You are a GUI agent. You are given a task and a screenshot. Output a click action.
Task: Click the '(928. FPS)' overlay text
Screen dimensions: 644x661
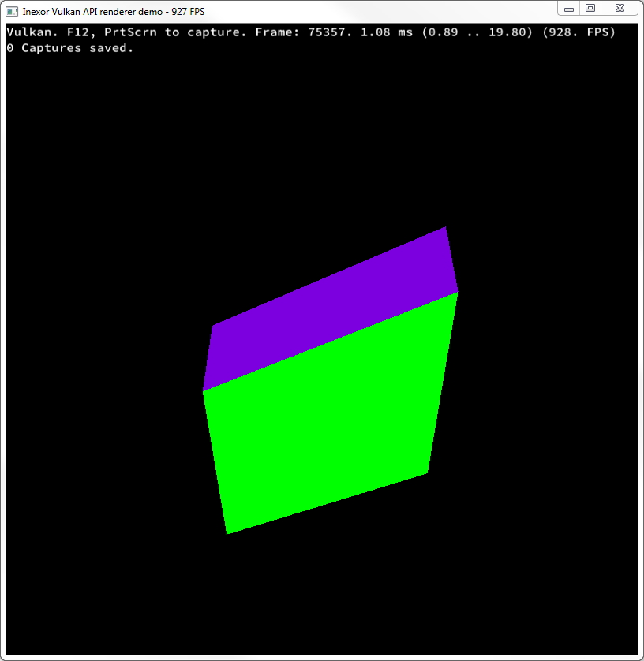(x=580, y=32)
